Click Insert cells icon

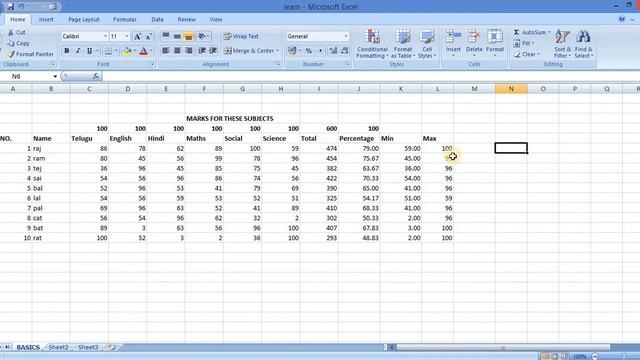pos(453,36)
